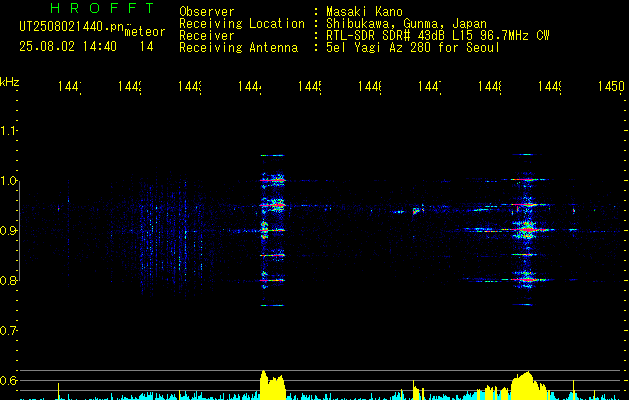This screenshot has width=629, height=400.
Task: Select RTL-SDR SDR# 43dB receiver details
Action: [x=438, y=36]
